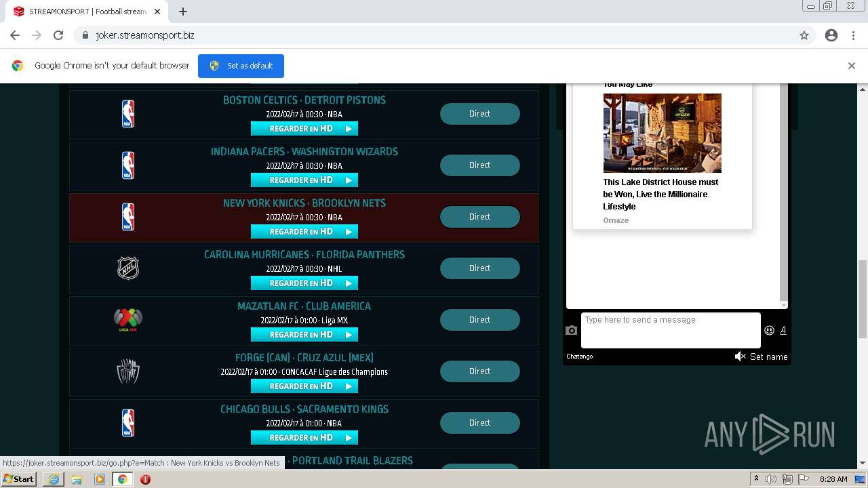Go back to the previous page
The height and width of the screenshot is (488, 868).
(x=15, y=35)
